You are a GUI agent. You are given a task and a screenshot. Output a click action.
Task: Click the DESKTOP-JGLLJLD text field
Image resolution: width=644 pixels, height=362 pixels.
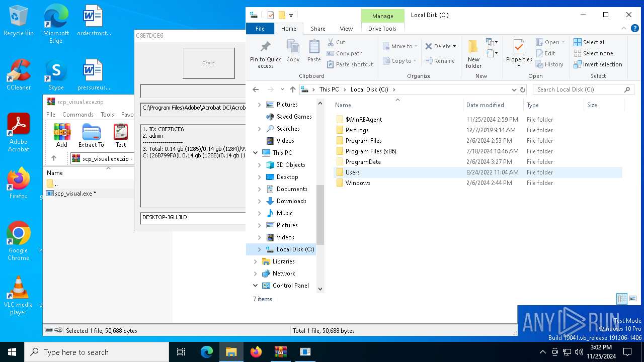(193, 218)
